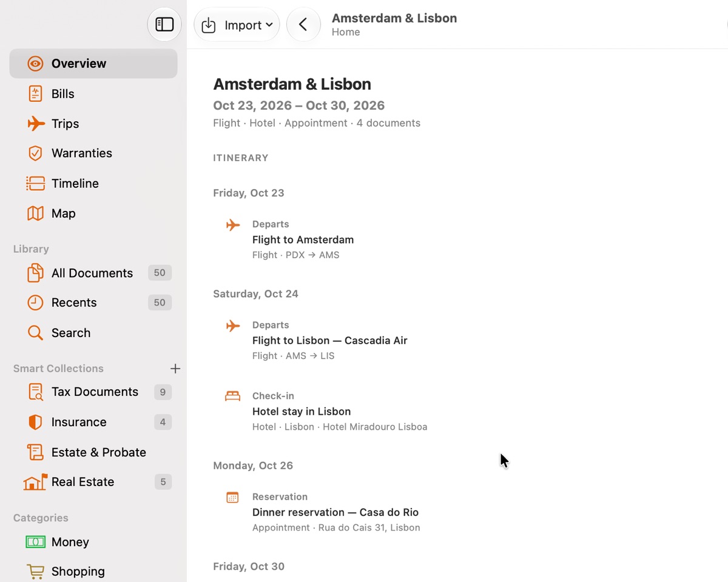Click the Flight to Lisbon plane icon
This screenshot has width=728, height=582.
coord(233,326)
